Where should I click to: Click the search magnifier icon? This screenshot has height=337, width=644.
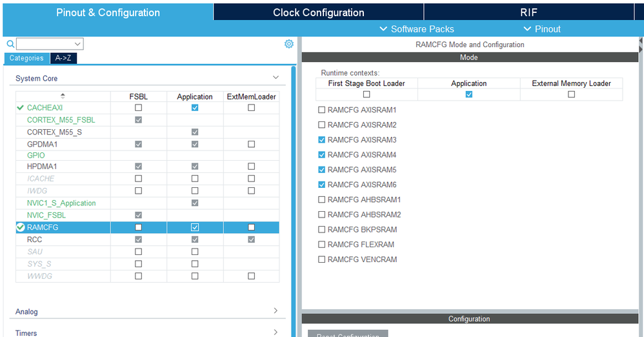(11, 43)
